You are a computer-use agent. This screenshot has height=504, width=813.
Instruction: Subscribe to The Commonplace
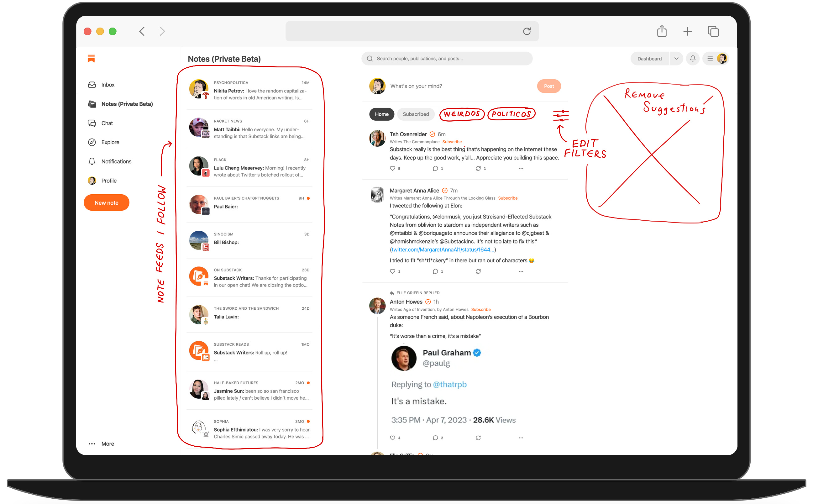click(x=452, y=142)
